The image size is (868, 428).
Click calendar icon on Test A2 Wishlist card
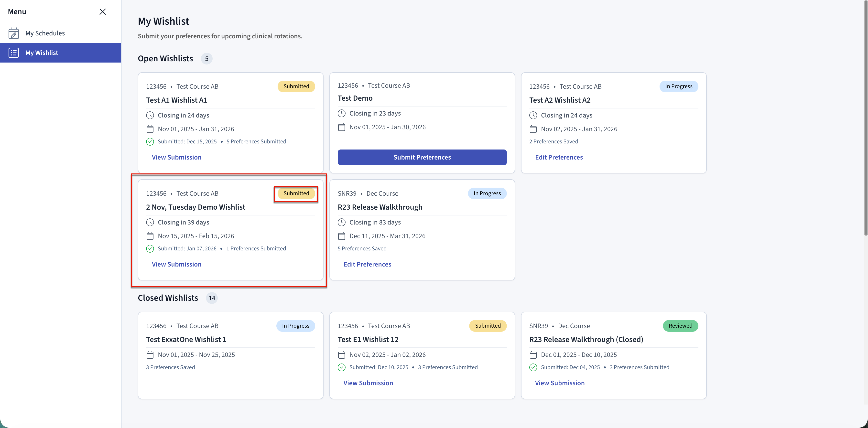(x=533, y=129)
